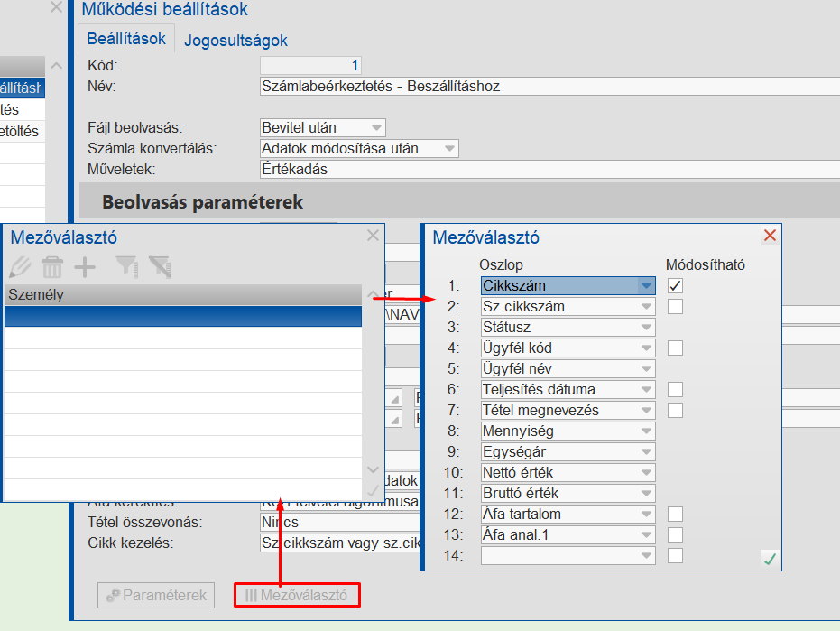
Task: Click the clear filter icon in left Mezőválasztó
Action: [160, 267]
